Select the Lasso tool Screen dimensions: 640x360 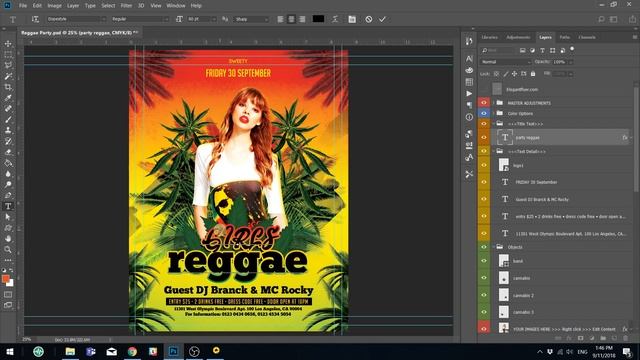(x=8, y=65)
